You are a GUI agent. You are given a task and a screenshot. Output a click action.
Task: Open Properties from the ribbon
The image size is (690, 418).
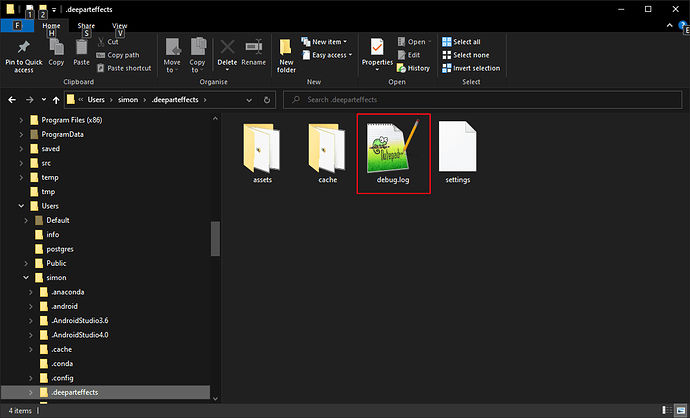click(x=377, y=48)
